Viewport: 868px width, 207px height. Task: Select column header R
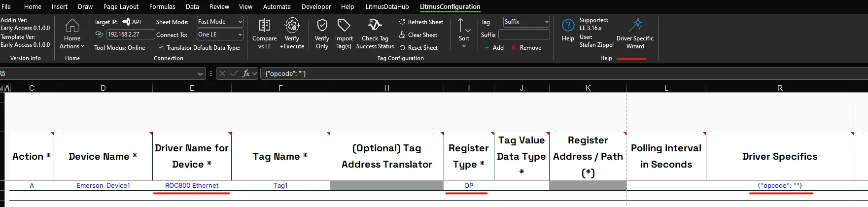(780, 88)
